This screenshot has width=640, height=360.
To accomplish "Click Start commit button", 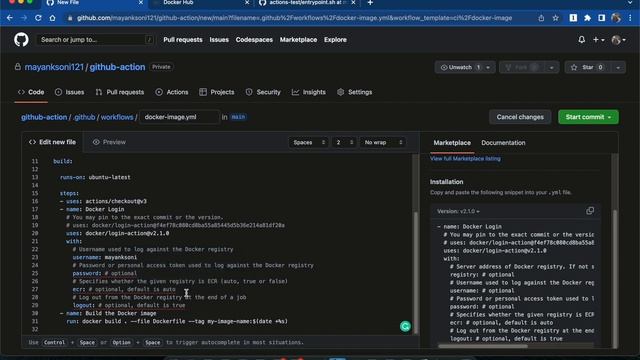I will click(588, 117).
